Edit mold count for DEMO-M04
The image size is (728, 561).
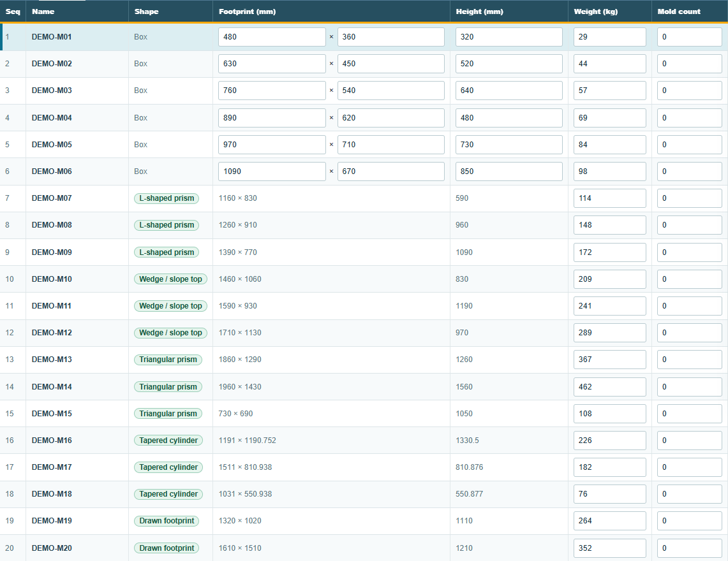[690, 118]
